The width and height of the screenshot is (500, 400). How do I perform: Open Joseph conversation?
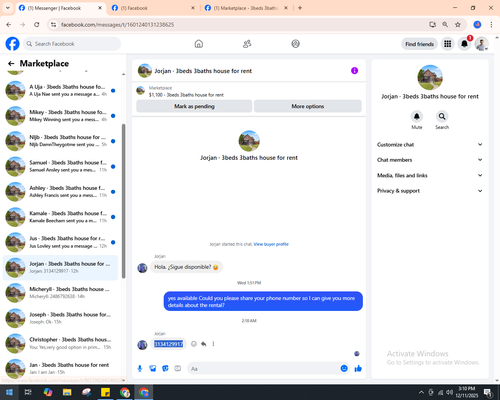(60, 318)
